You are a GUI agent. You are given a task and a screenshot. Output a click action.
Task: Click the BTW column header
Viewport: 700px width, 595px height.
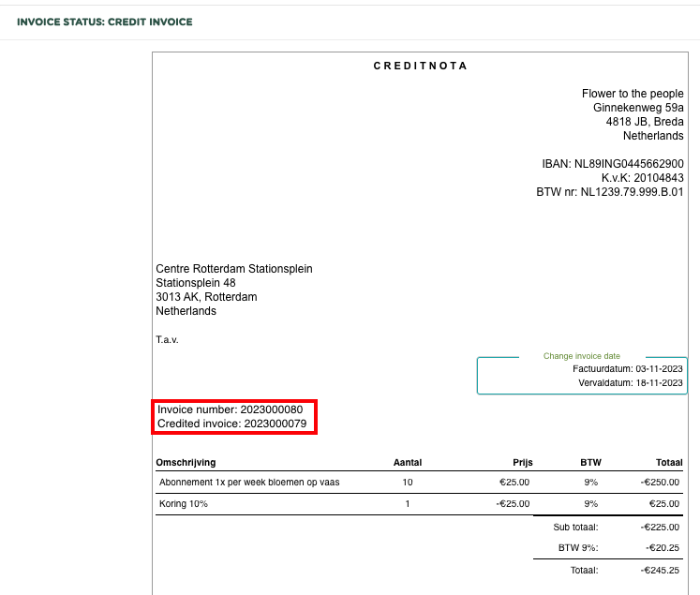pos(590,463)
